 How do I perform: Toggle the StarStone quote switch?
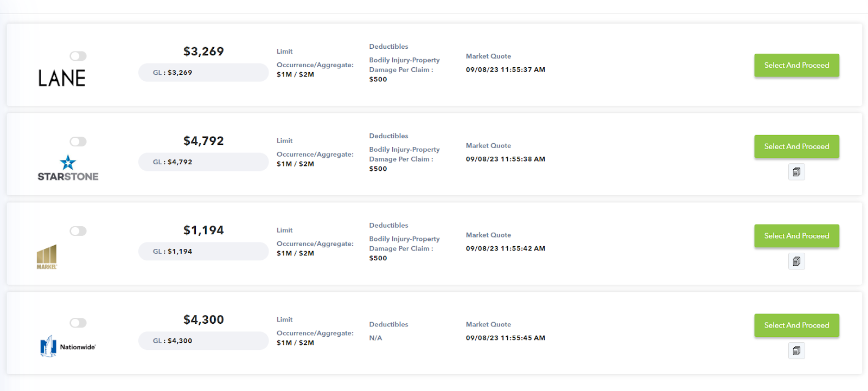pos(78,142)
